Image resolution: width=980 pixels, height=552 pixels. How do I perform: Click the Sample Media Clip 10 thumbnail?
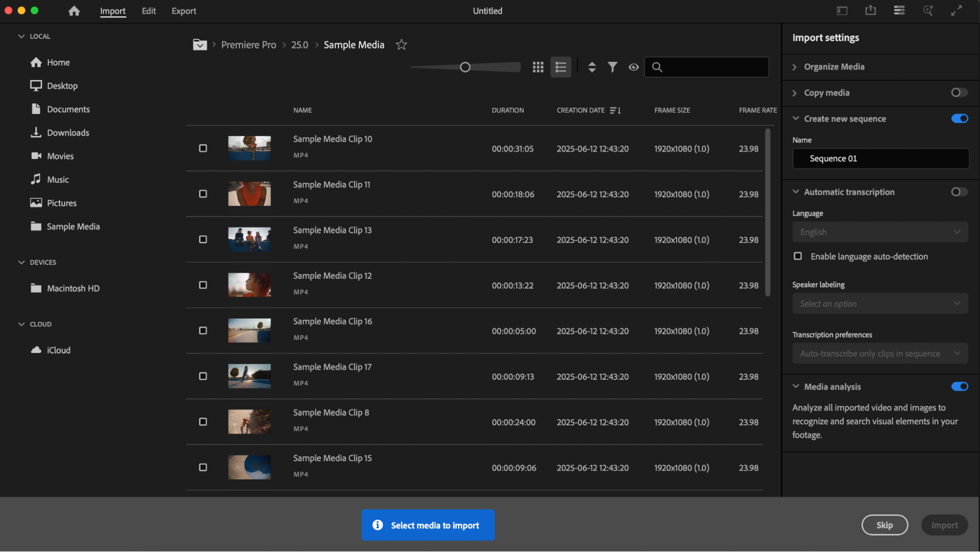point(249,148)
